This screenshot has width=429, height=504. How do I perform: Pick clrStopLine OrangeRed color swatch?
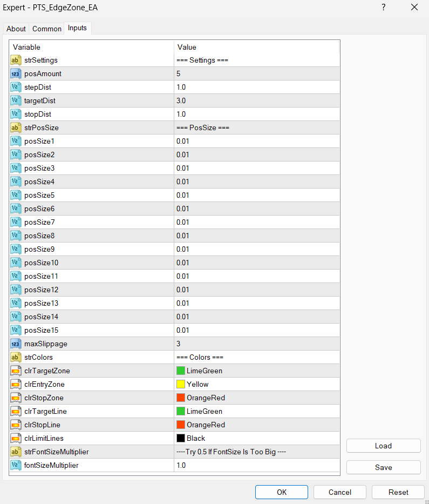click(x=181, y=425)
